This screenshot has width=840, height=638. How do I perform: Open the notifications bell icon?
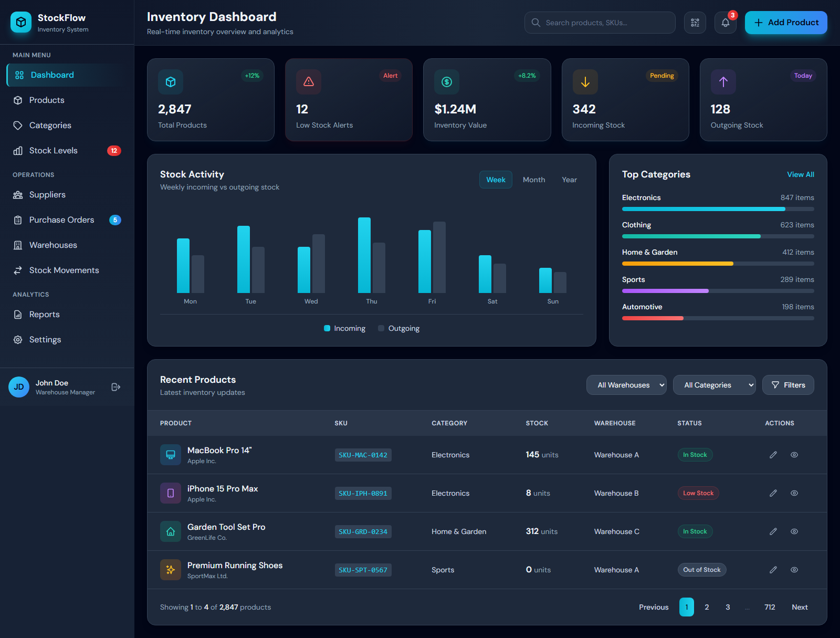[725, 23]
